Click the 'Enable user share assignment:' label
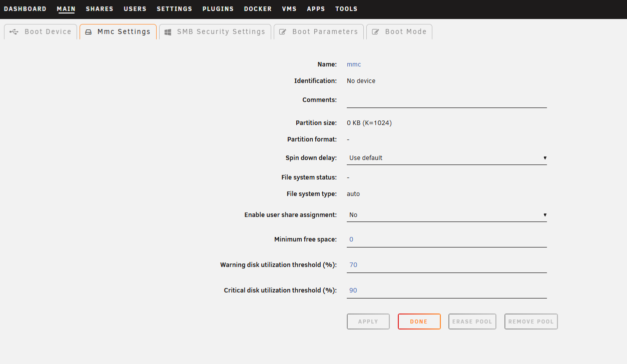 tap(291, 215)
